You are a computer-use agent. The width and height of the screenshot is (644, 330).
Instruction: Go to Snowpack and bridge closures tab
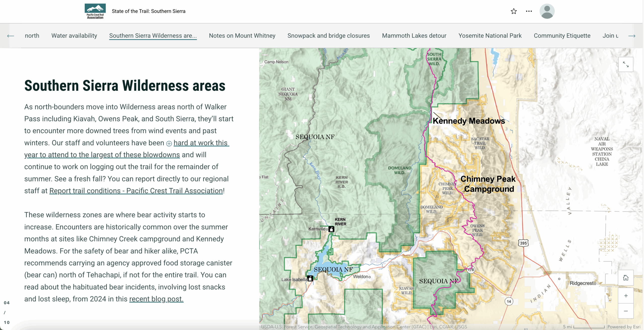pyautogui.click(x=329, y=36)
